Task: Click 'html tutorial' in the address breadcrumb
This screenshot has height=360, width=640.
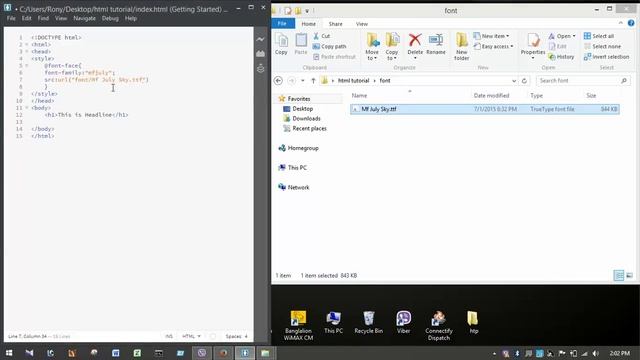Action: 353,80
